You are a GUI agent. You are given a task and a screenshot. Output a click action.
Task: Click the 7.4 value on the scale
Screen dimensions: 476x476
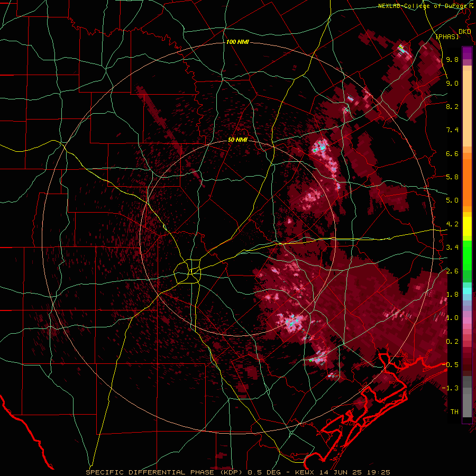[x=452, y=130]
